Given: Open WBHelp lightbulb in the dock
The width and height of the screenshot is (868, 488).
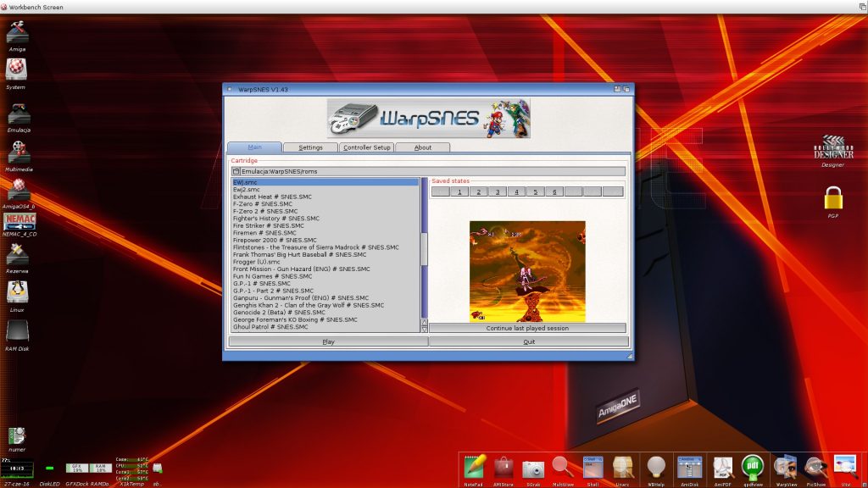Looking at the screenshot, I should click(x=656, y=468).
